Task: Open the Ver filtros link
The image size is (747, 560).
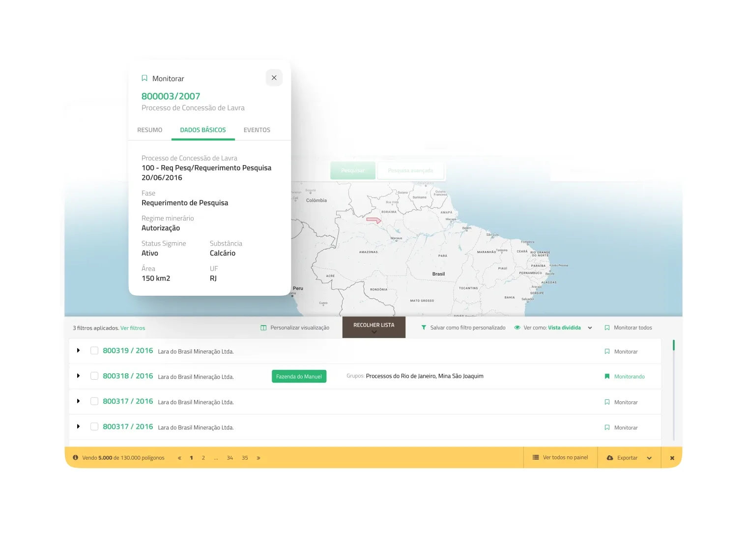Action: (x=133, y=328)
